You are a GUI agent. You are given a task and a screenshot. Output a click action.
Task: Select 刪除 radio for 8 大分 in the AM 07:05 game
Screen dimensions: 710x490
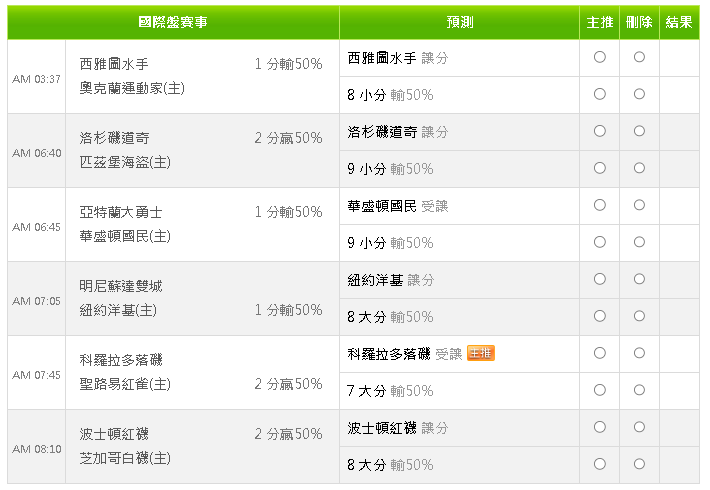[639, 316]
